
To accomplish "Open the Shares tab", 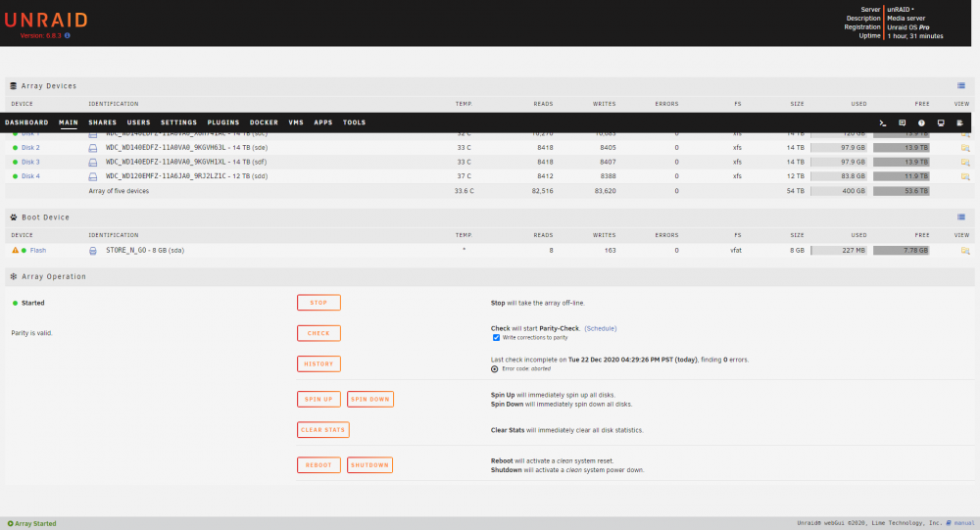I will tap(103, 122).
